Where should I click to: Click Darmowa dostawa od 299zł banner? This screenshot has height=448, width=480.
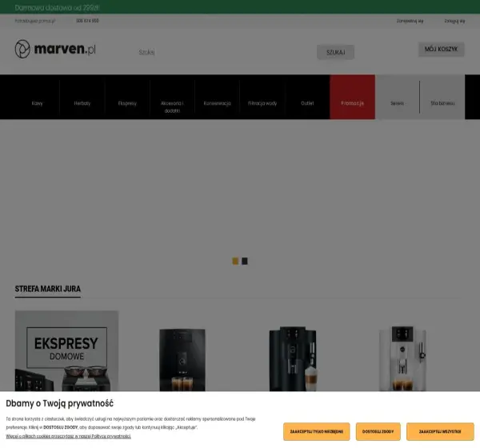57,8
